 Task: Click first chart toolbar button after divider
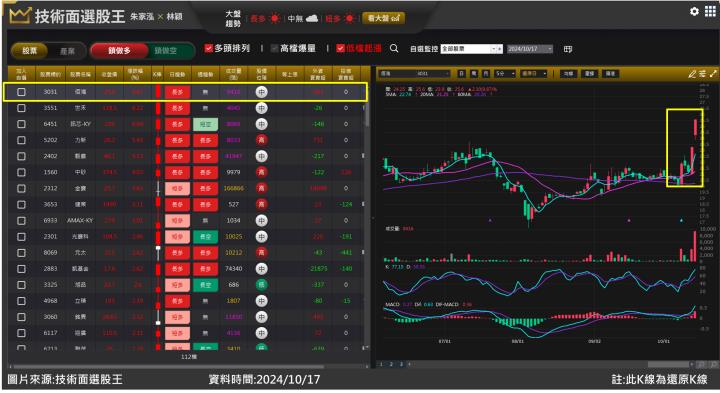click(568, 73)
